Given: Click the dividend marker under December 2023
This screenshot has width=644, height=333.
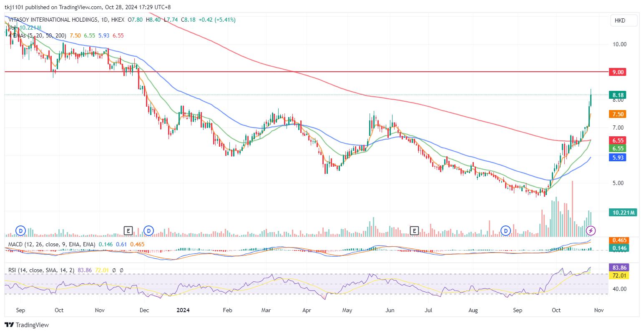Looking at the screenshot, I should (x=148, y=230).
